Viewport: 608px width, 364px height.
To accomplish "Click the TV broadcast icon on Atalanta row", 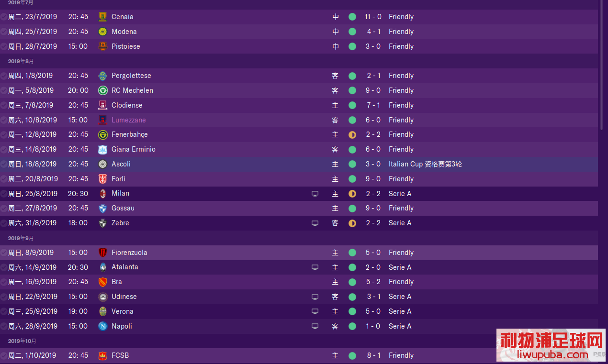I will [x=315, y=267].
